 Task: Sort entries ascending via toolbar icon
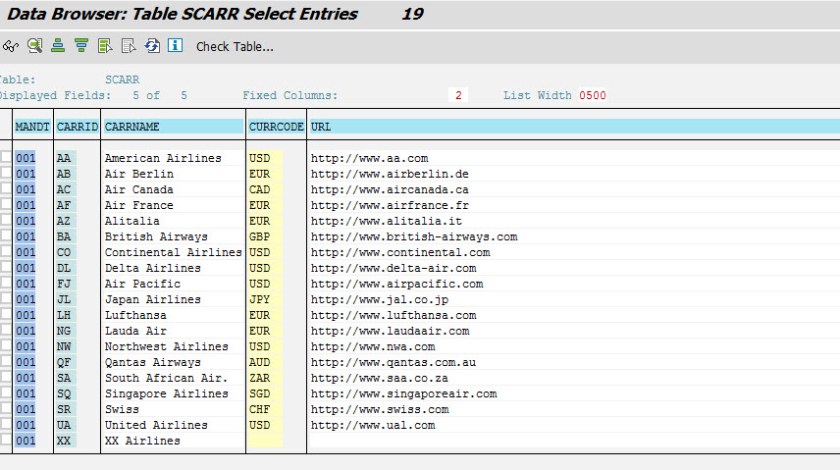tap(58, 46)
